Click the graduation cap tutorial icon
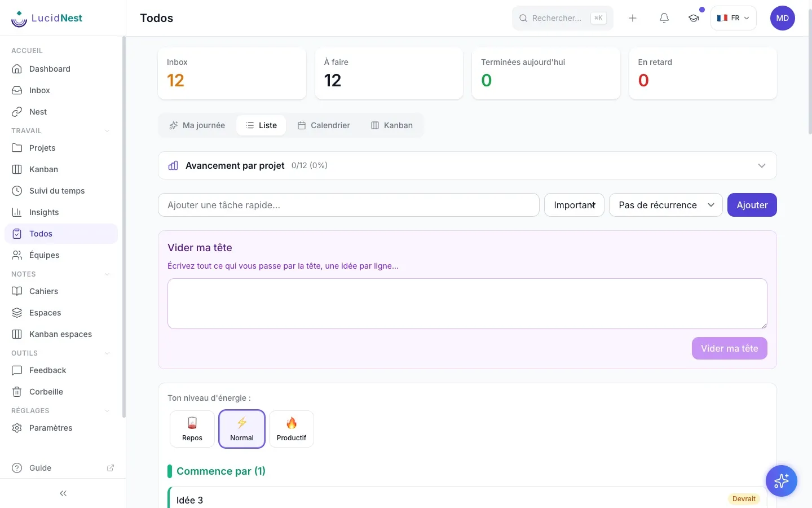This screenshot has width=812, height=508. (694, 18)
